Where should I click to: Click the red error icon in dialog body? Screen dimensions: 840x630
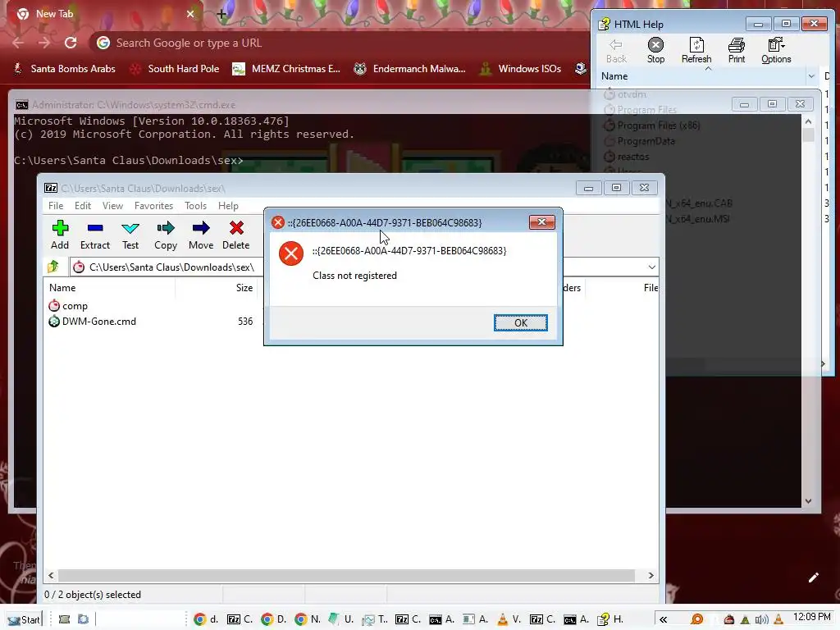(291, 254)
